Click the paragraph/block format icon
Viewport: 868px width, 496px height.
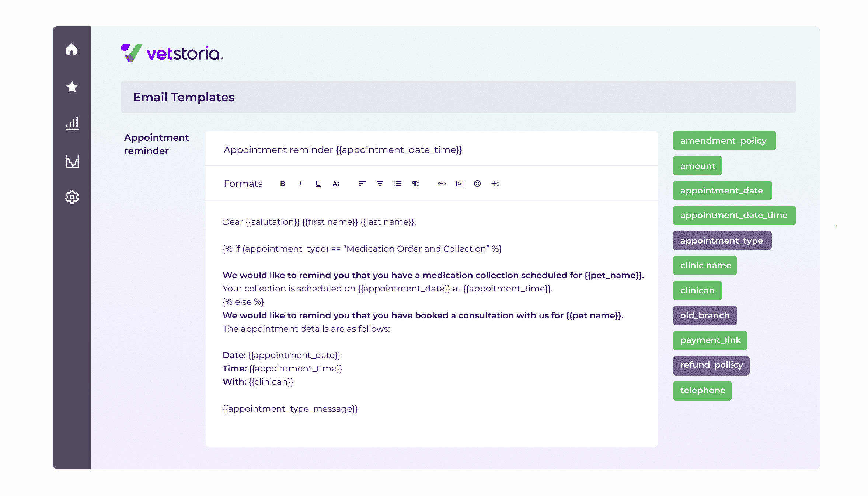coord(416,184)
